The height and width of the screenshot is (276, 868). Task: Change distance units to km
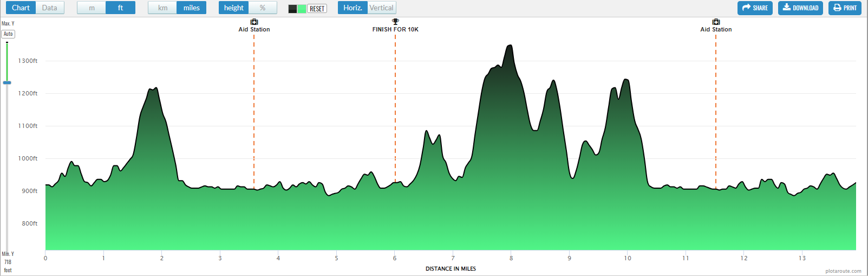pyautogui.click(x=162, y=8)
